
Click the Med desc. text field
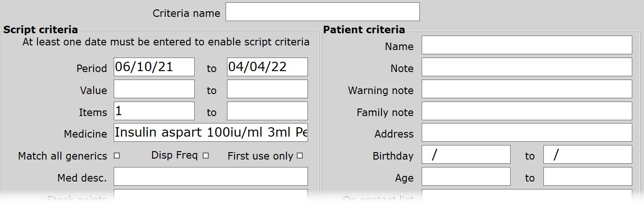pos(211,176)
